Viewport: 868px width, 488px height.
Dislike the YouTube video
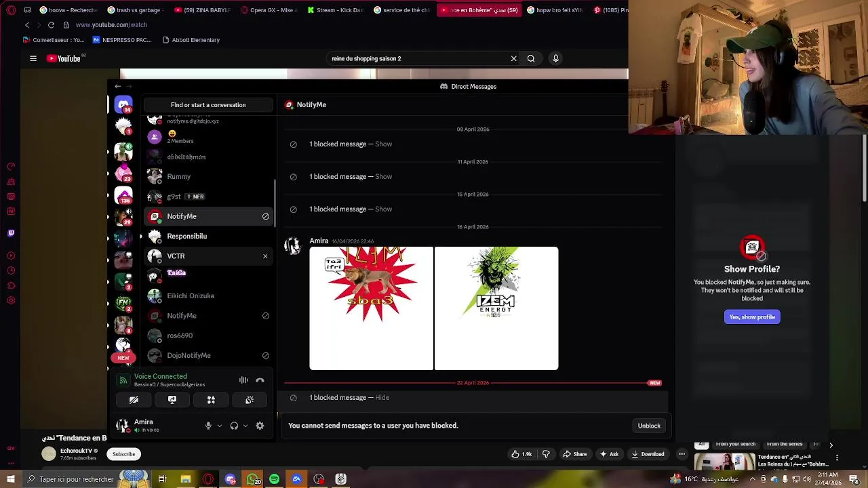546,454
